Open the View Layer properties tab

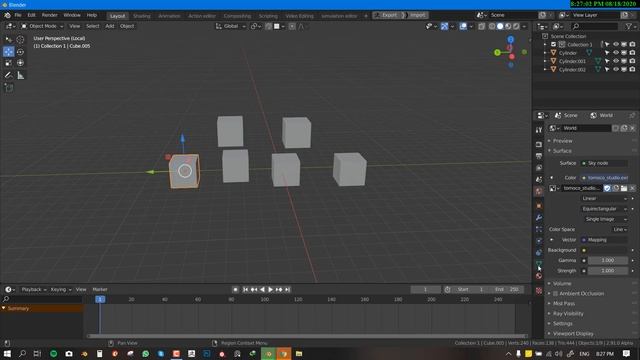tap(539, 168)
